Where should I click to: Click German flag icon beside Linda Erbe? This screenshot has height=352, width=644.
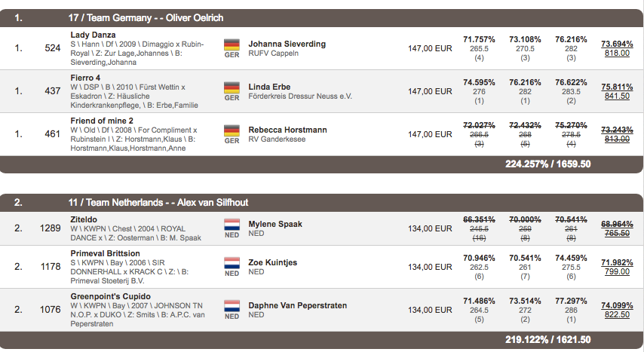(232, 87)
